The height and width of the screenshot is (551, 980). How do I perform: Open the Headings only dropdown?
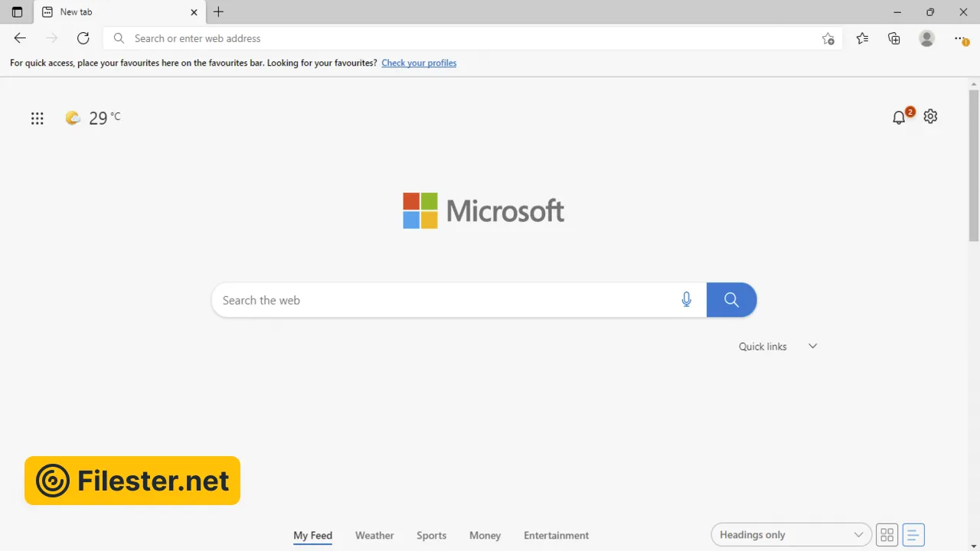(x=791, y=535)
